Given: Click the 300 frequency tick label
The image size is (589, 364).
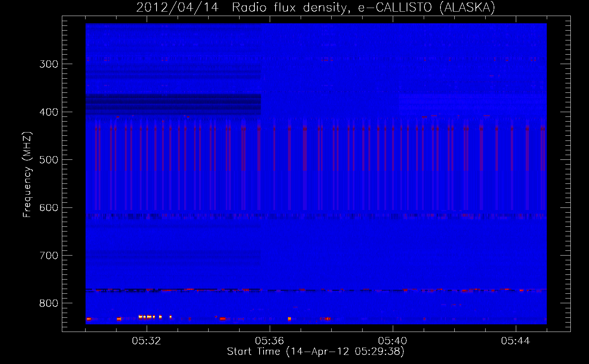Looking at the screenshot, I should click(x=49, y=64).
